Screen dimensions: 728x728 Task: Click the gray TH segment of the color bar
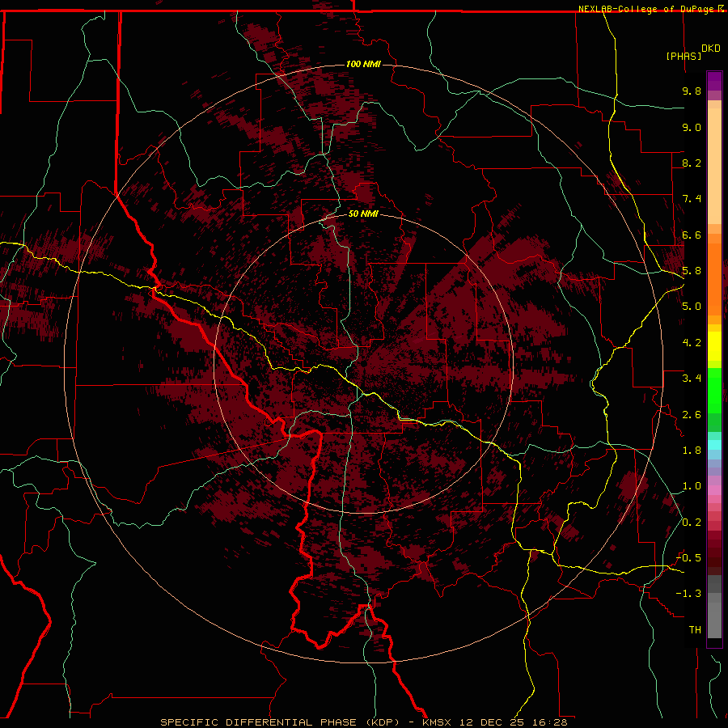[x=714, y=622]
